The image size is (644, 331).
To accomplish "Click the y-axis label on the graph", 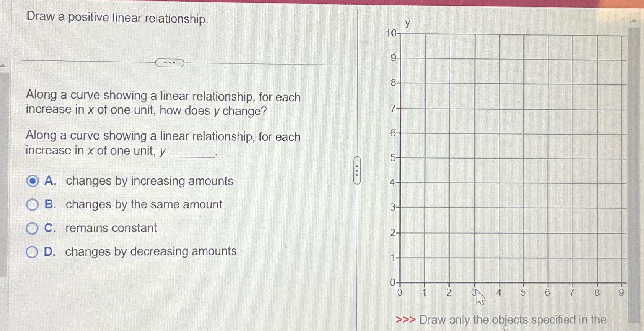I will click(407, 24).
